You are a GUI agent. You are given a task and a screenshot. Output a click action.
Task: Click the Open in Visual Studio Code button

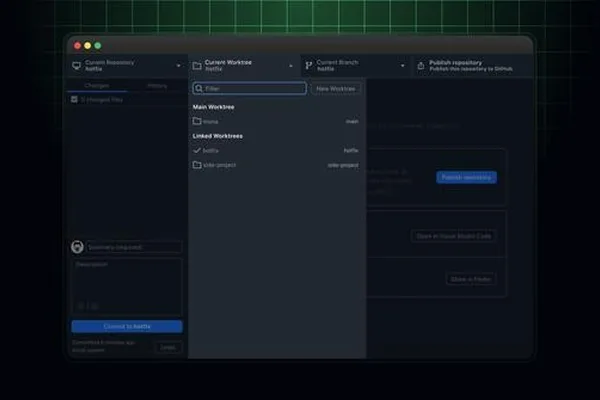point(453,236)
